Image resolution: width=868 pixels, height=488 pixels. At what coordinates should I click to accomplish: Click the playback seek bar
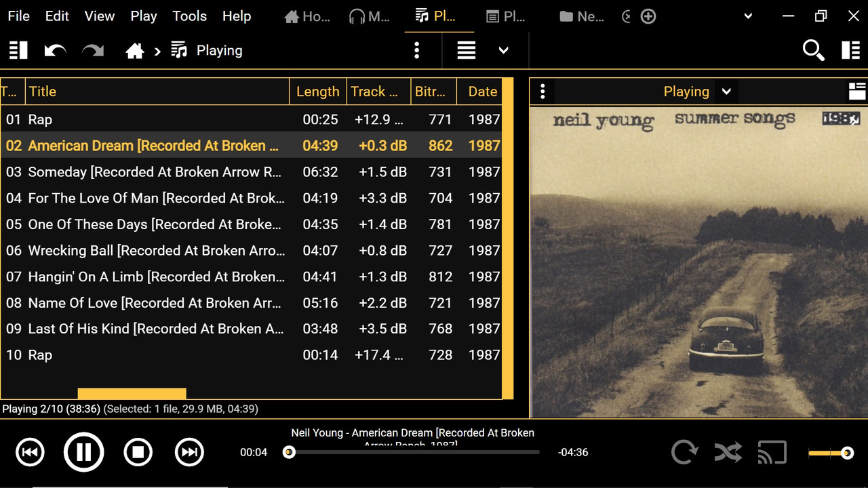click(414, 452)
